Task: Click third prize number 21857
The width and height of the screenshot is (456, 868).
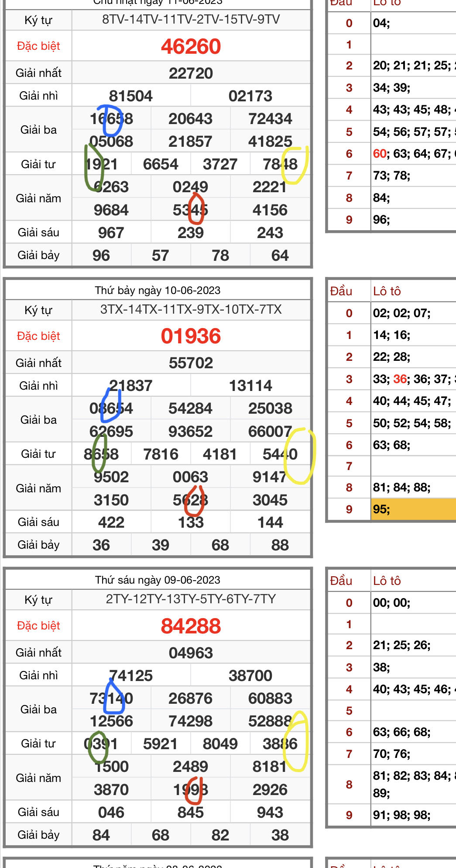Action: coord(191,141)
